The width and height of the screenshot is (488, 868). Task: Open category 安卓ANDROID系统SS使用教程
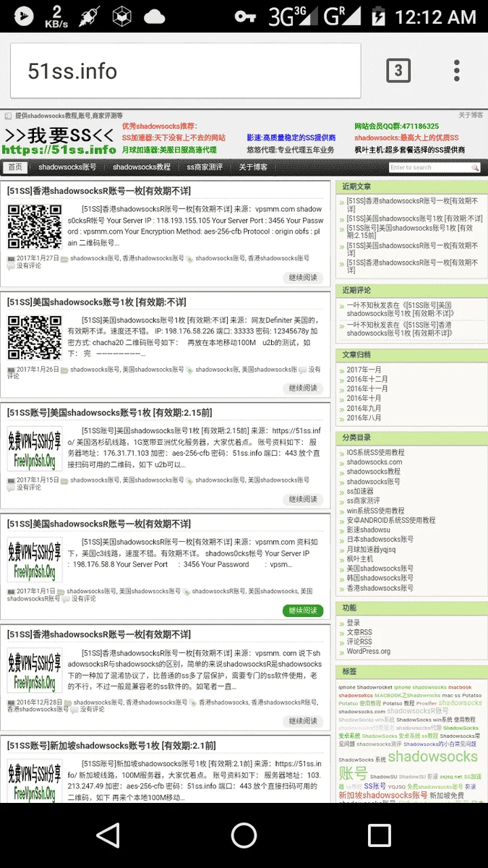[391, 520]
